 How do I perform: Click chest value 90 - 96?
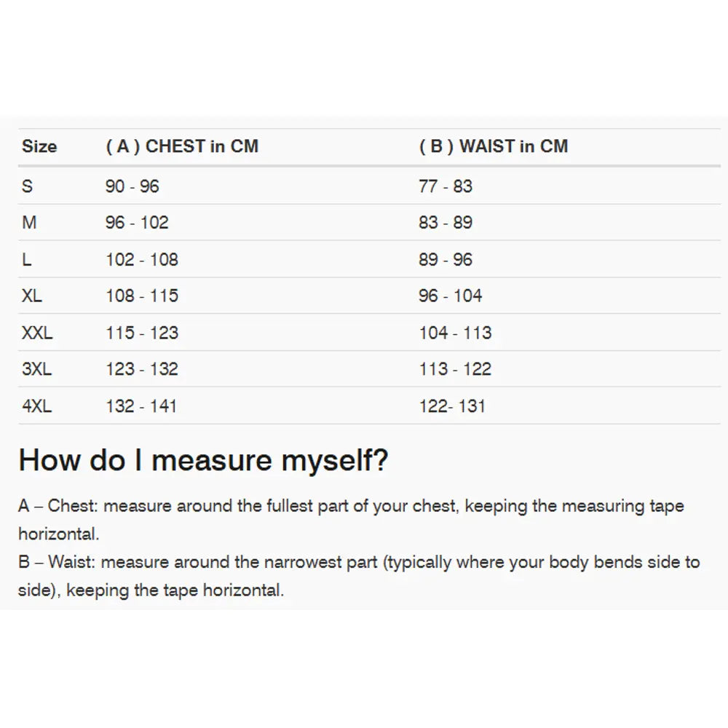[132, 186]
